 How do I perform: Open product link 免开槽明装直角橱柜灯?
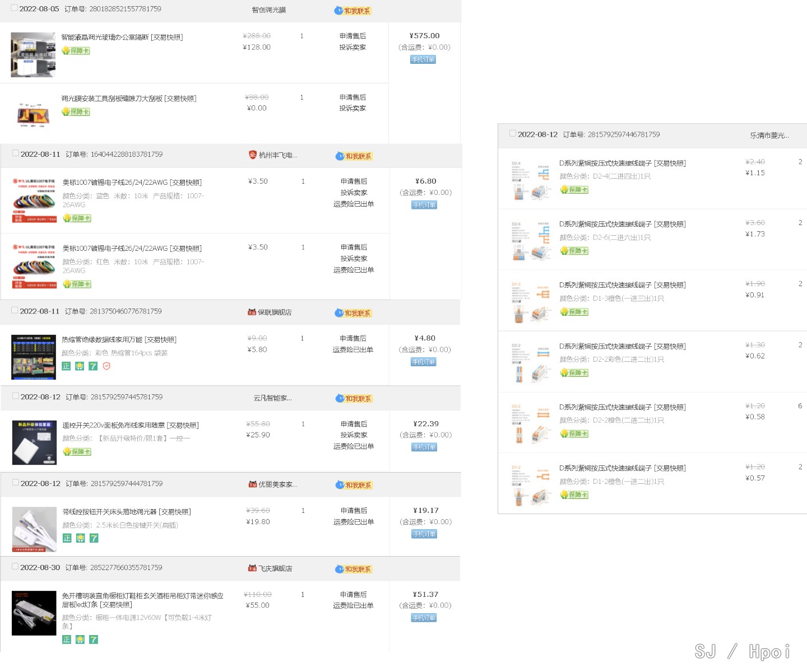tap(143, 600)
